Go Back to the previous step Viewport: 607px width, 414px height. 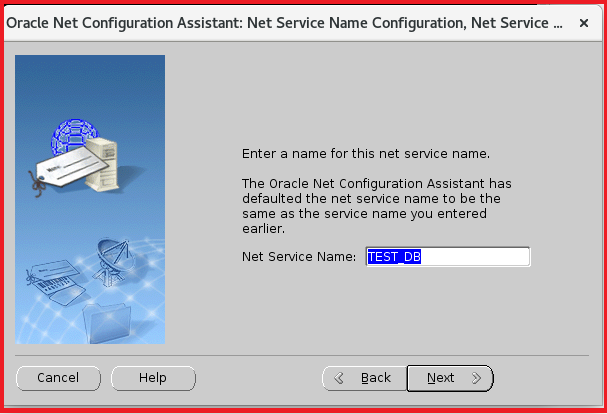(365, 378)
